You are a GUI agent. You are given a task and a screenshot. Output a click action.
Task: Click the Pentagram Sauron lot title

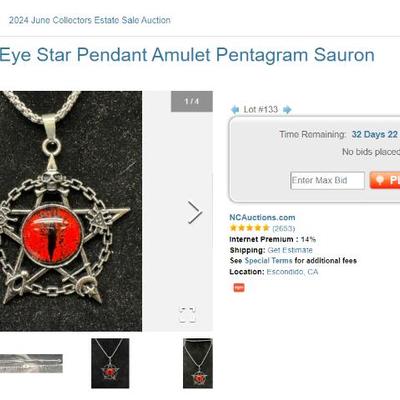pyautogui.click(x=187, y=55)
